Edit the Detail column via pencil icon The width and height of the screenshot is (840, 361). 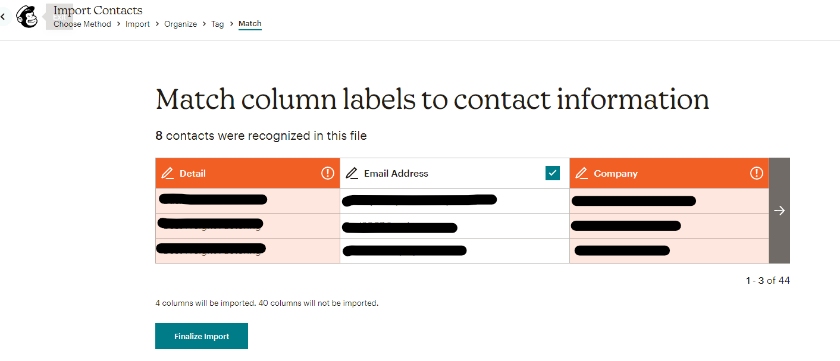pyautogui.click(x=168, y=174)
